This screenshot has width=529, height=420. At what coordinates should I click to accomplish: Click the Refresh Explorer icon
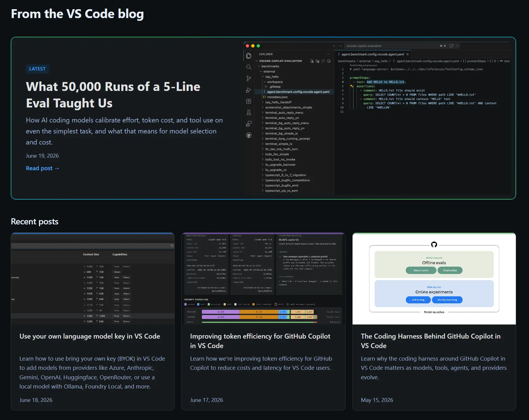tap(323, 61)
